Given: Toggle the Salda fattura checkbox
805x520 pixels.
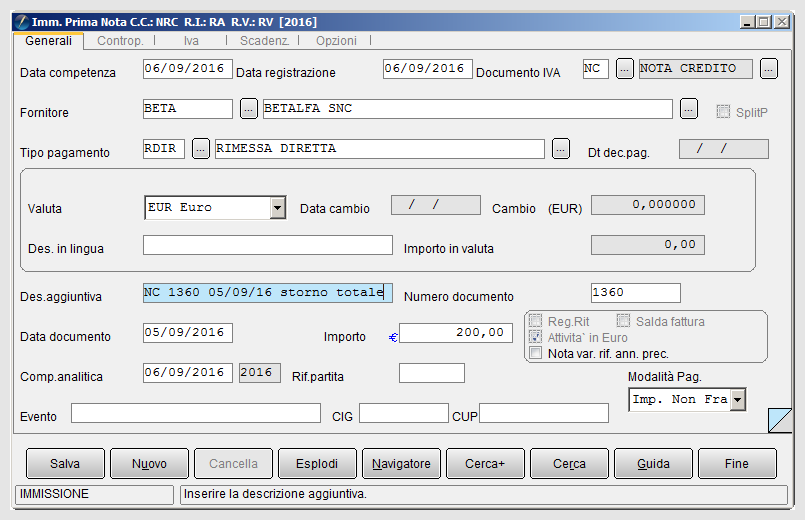Looking at the screenshot, I should [623, 321].
